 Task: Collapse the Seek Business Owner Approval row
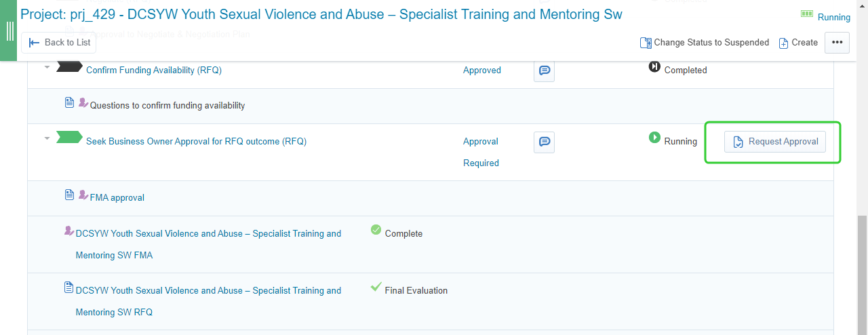47,138
